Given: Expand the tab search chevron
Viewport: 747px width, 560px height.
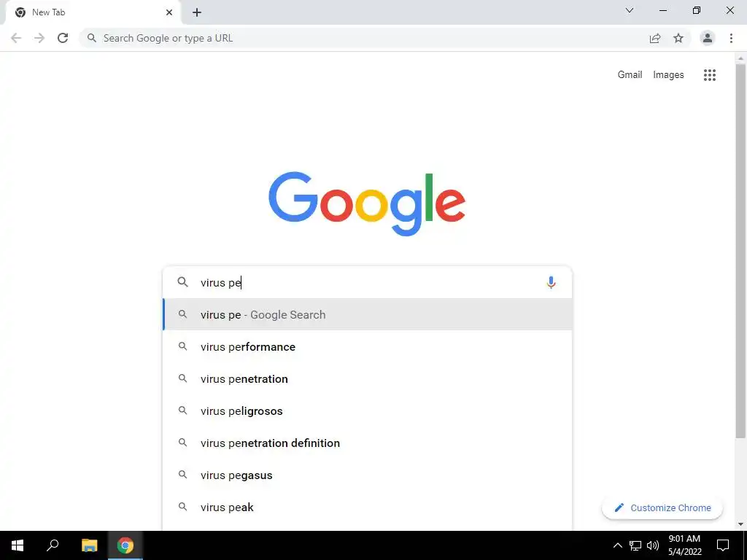Looking at the screenshot, I should [x=630, y=10].
